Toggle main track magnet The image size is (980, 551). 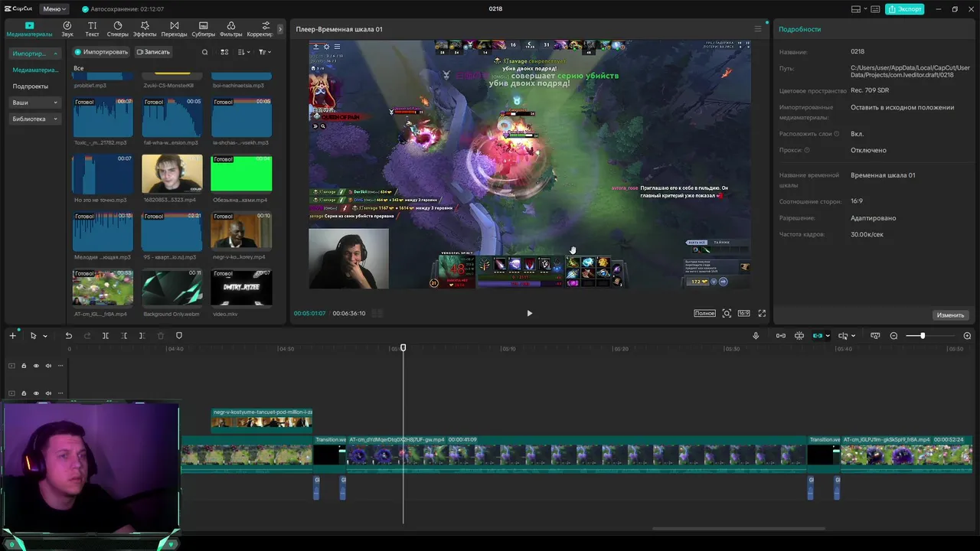(x=781, y=336)
